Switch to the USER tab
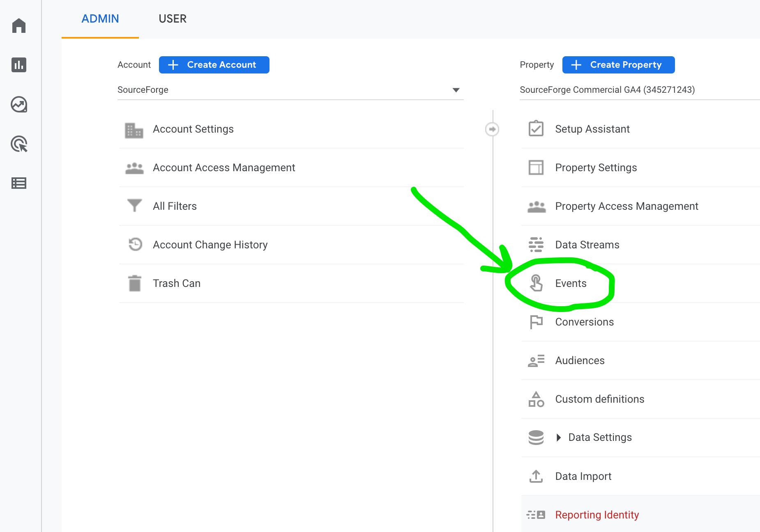760x532 pixels. (173, 18)
